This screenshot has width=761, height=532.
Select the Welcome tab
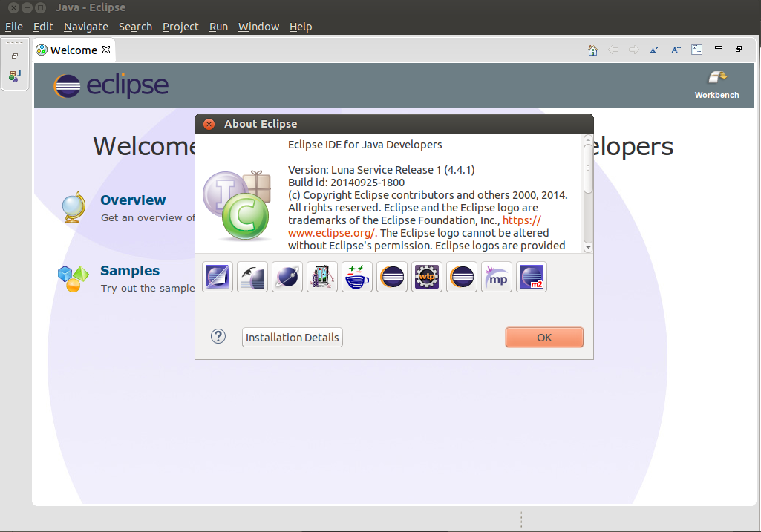pyautogui.click(x=74, y=50)
